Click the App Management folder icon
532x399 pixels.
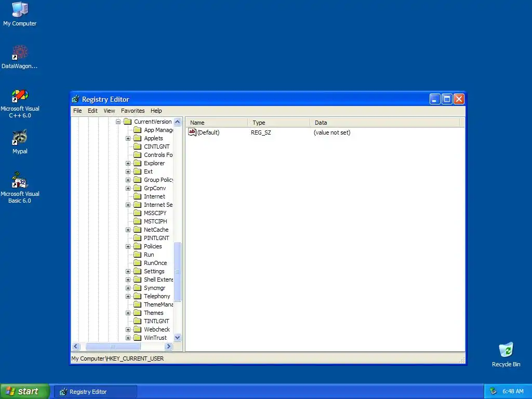137,129
